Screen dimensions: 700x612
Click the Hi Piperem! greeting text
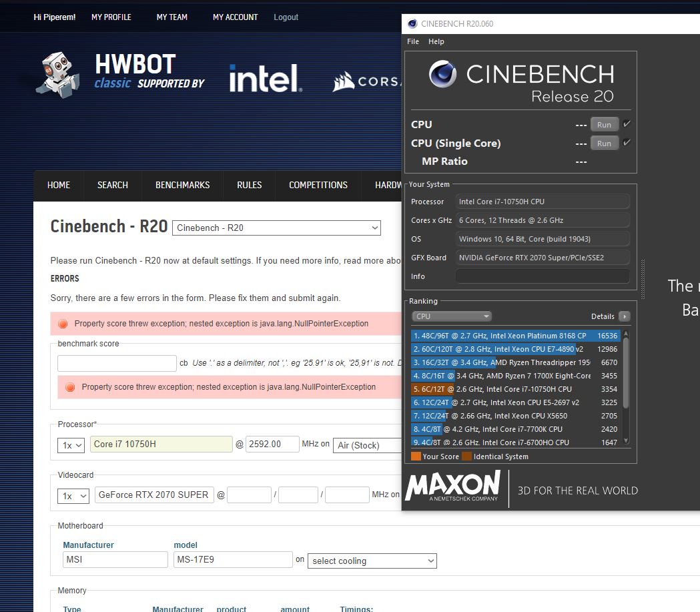55,17
